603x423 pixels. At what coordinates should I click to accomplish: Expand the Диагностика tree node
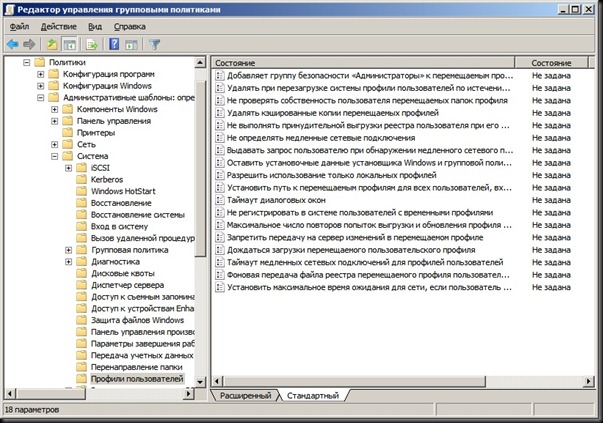tap(69, 263)
